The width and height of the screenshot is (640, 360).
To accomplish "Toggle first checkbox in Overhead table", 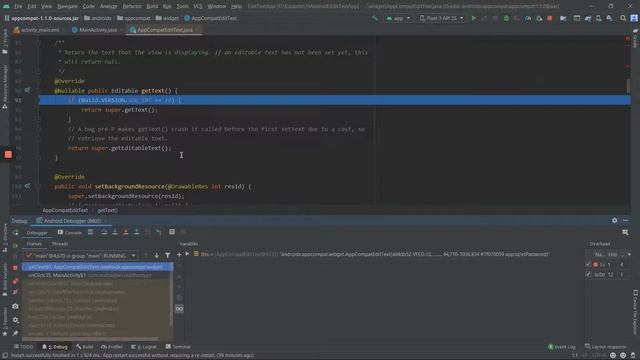I will (588, 264).
